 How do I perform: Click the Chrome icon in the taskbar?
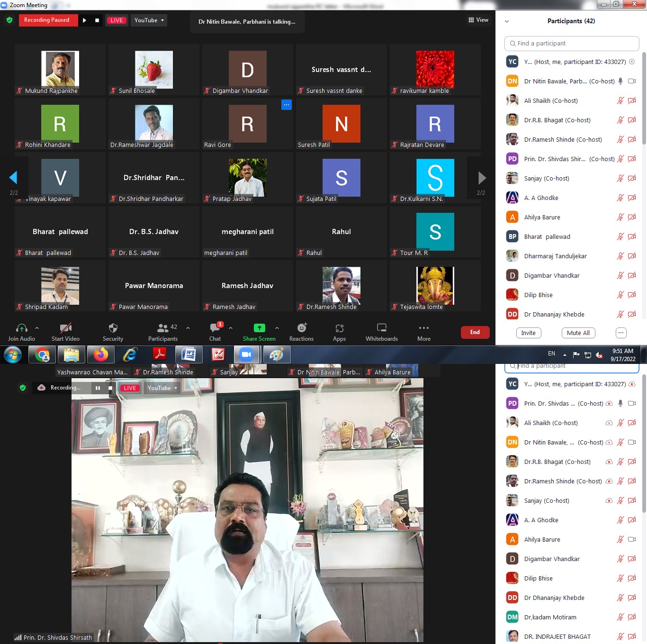pyautogui.click(x=42, y=354)
